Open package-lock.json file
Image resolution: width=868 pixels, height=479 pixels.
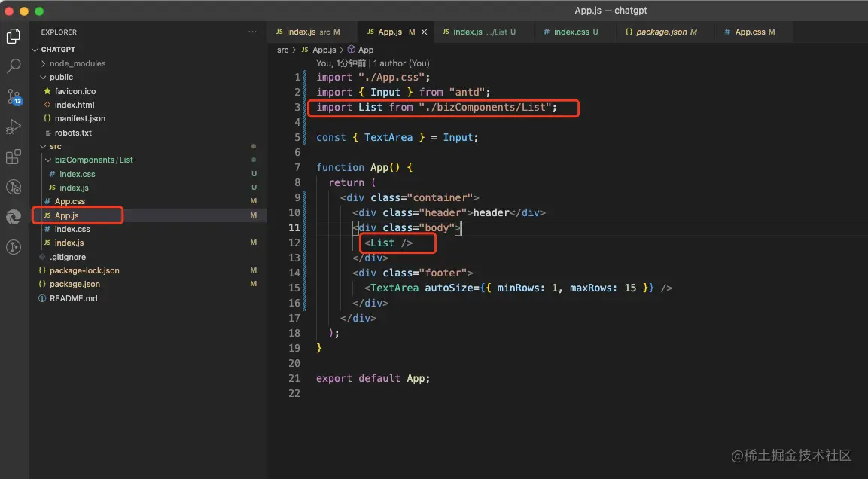click(x=84, y=271)
